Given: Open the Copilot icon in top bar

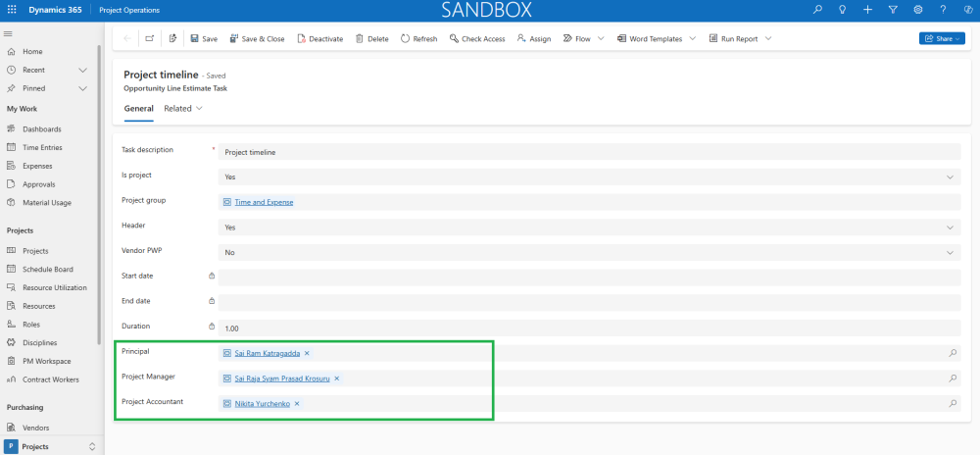Looking at the screenshot, I should tap(968, 10).
